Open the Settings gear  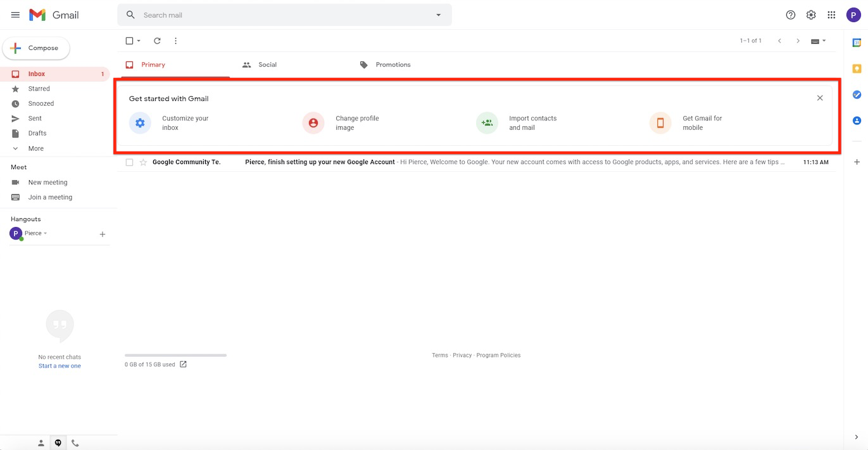811,14
